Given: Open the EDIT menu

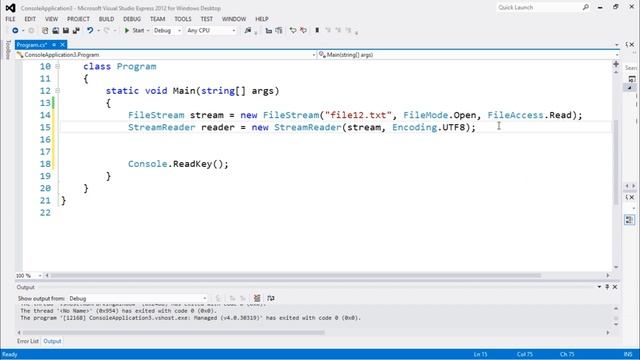Looking at the screenshot, I should (x=30, y=19).
